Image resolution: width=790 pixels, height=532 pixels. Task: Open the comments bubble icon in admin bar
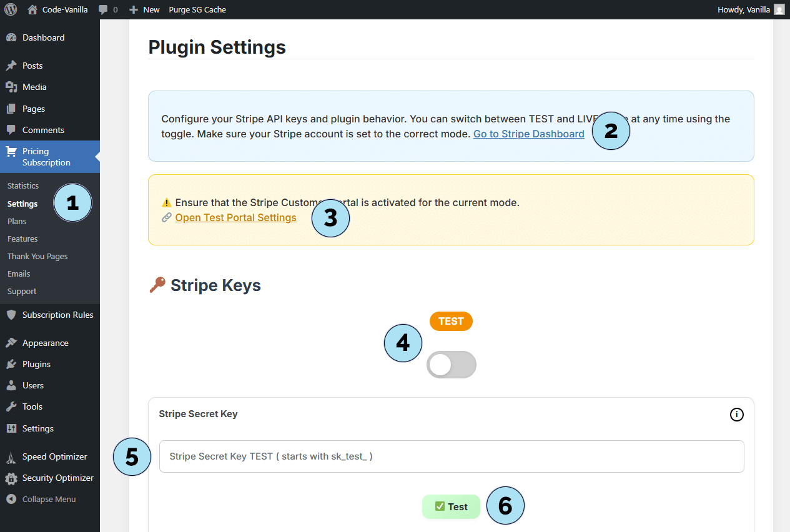[x=104, y=10]
